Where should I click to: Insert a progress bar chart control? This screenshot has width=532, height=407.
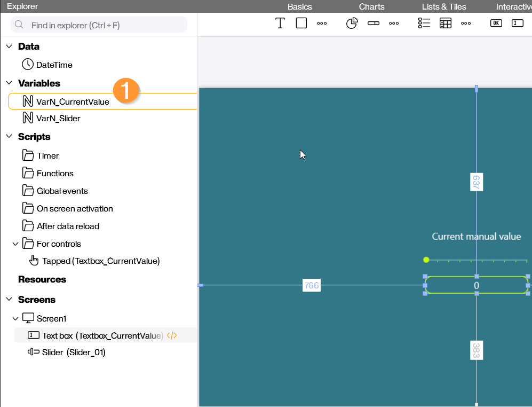click(374, 24)
